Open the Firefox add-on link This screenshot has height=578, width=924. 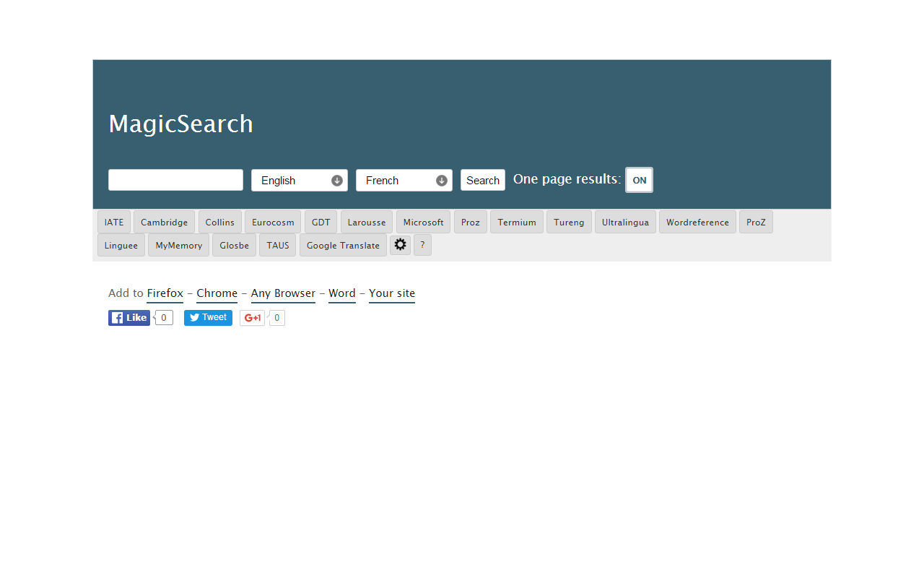[x=165, y=293]
